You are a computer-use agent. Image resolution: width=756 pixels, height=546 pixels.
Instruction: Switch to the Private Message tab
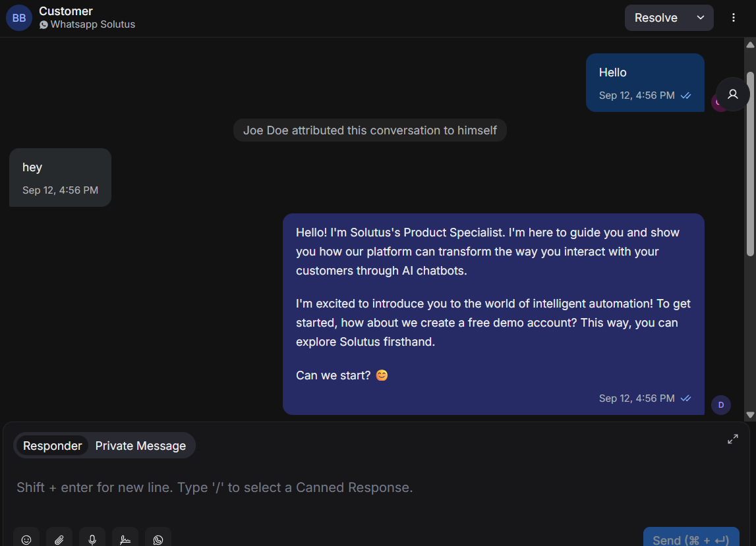point(140,446)
